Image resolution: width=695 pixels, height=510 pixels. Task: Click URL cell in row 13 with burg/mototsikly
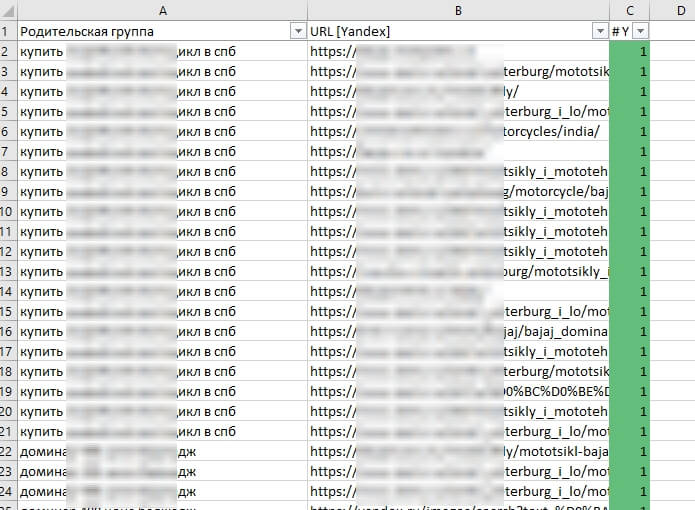458,271
